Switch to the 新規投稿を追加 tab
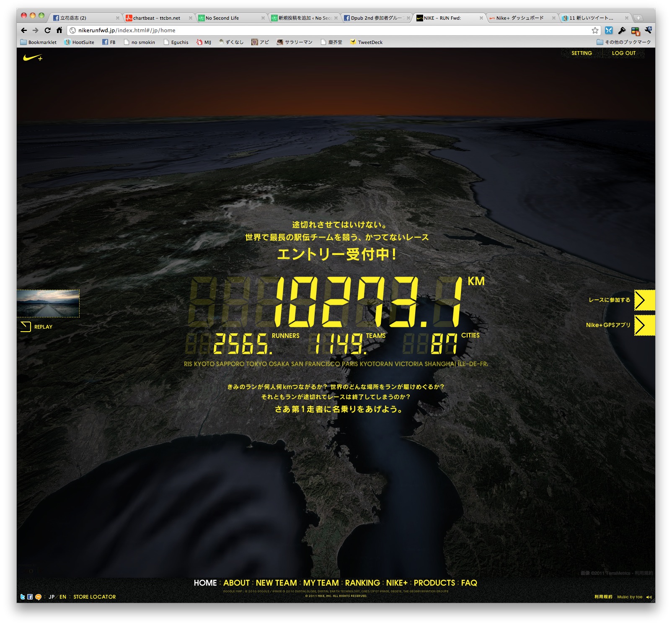The height and width of the screenshot is (628, 672). pyautogui.click(x=303, y=18)
